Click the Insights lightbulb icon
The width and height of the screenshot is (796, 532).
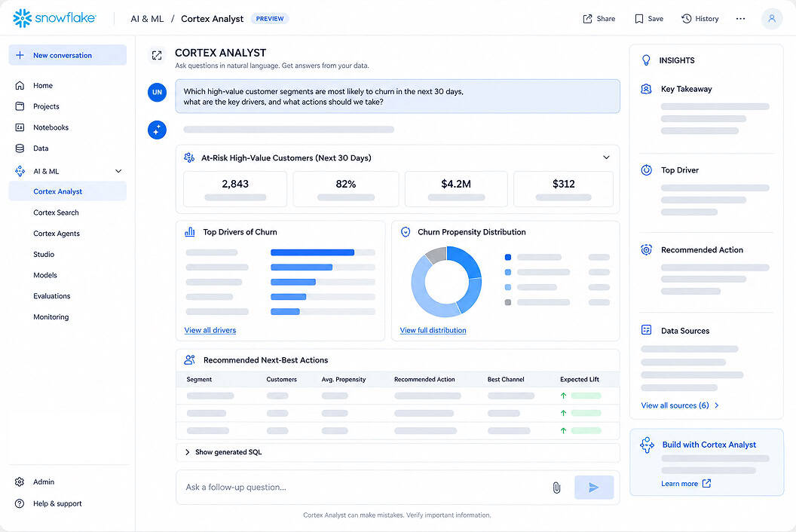click(646, 60)
